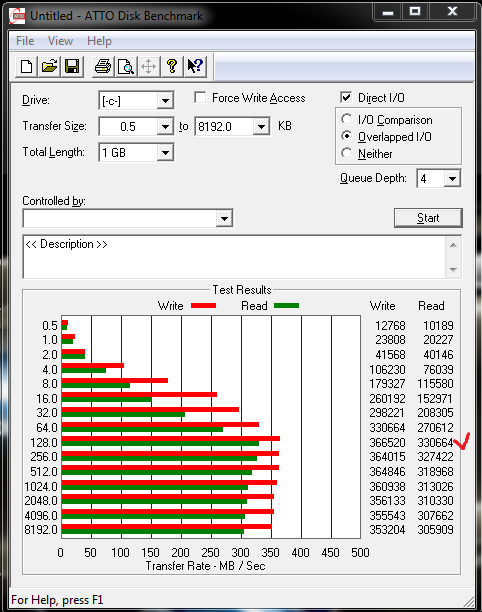Click the red write bar for 128.0

point(171,438)
